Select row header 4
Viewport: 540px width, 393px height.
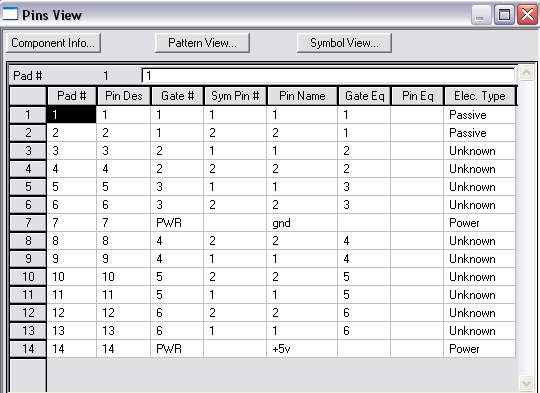pos(28,169)
